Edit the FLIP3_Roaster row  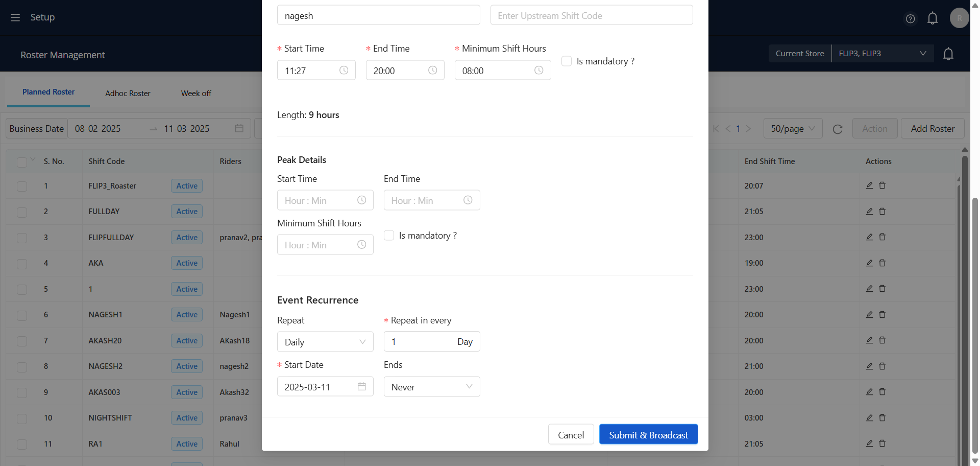coord(869,185)
